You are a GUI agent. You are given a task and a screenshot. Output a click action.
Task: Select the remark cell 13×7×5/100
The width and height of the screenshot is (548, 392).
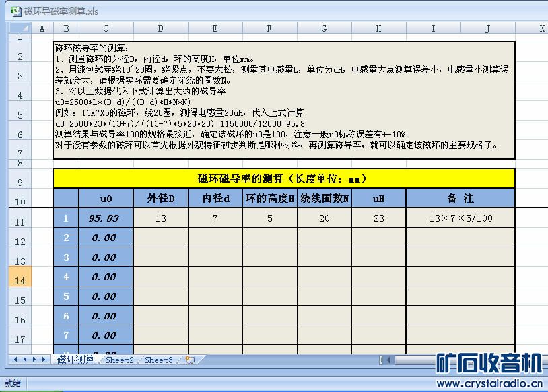point(460,218)
